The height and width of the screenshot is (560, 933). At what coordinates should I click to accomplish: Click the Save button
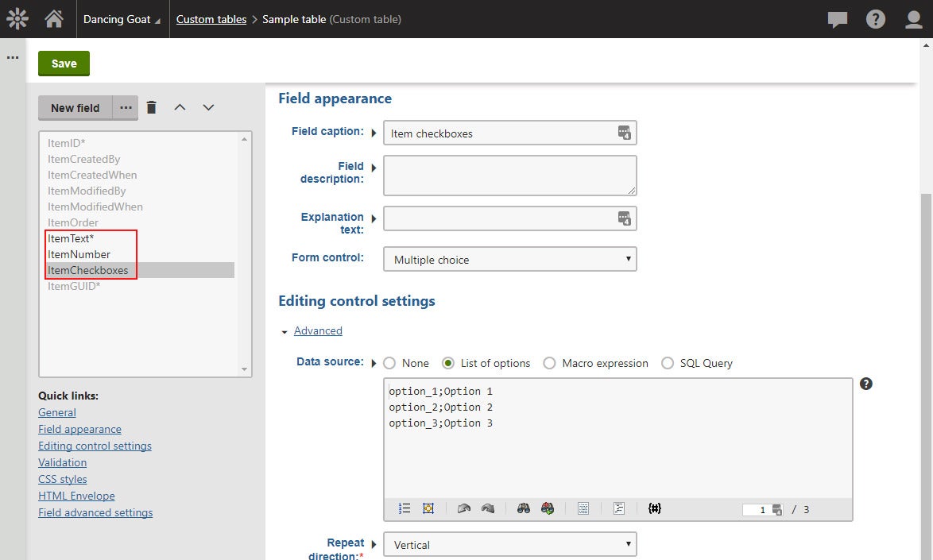64,64
